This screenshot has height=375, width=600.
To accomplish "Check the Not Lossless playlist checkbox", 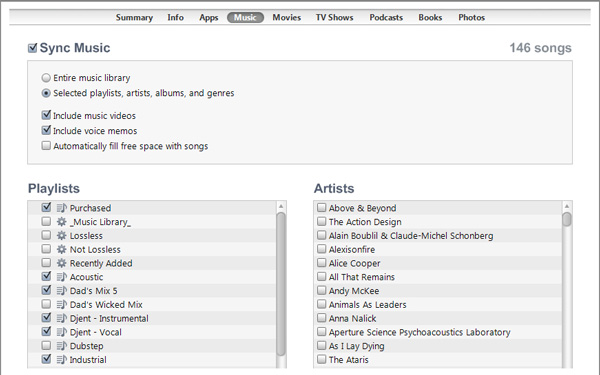I will click(46, 249).
